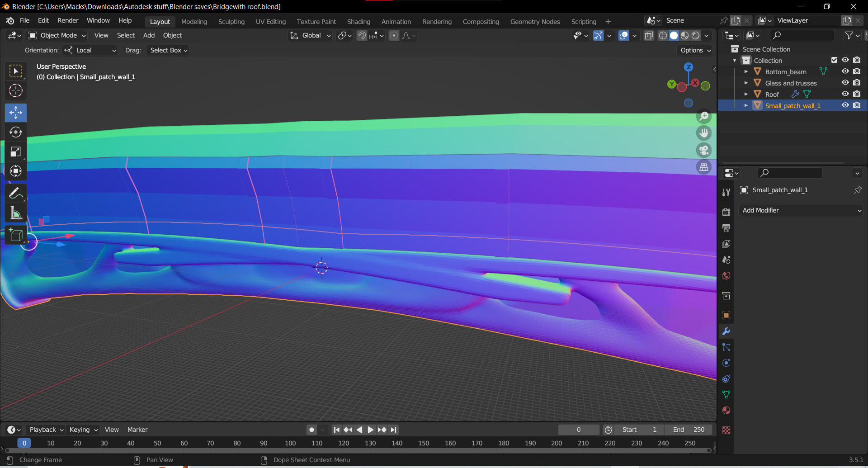Open the viewport Add menu

(149, 35)
